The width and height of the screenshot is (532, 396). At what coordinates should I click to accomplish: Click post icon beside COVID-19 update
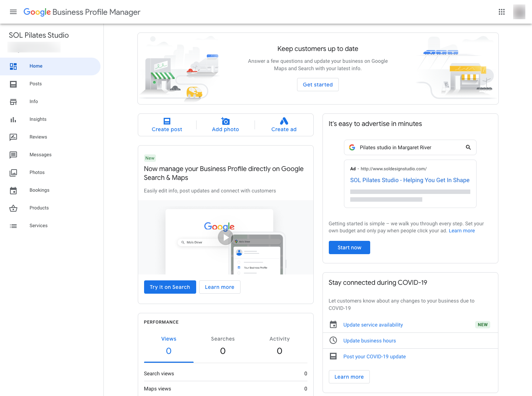(x=333, y=356)
